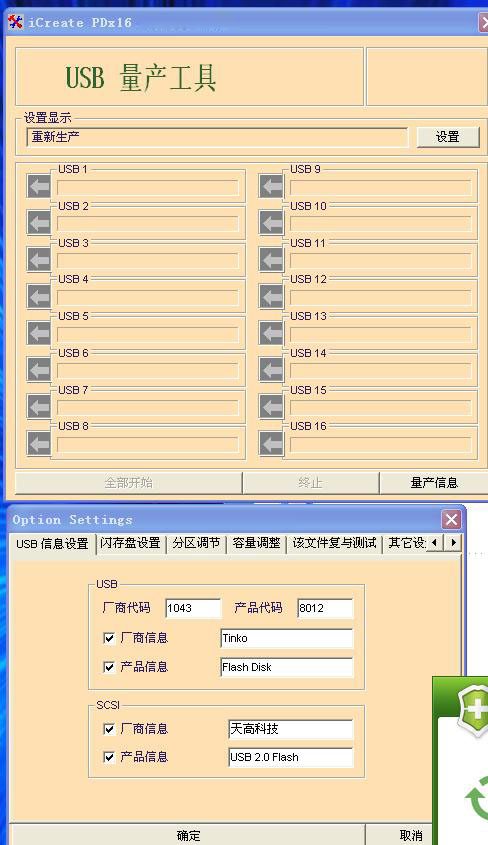Viewport: 488px width, 845px height.
Task: Click the USB 1 status field
Action: [x=148, y=188]
